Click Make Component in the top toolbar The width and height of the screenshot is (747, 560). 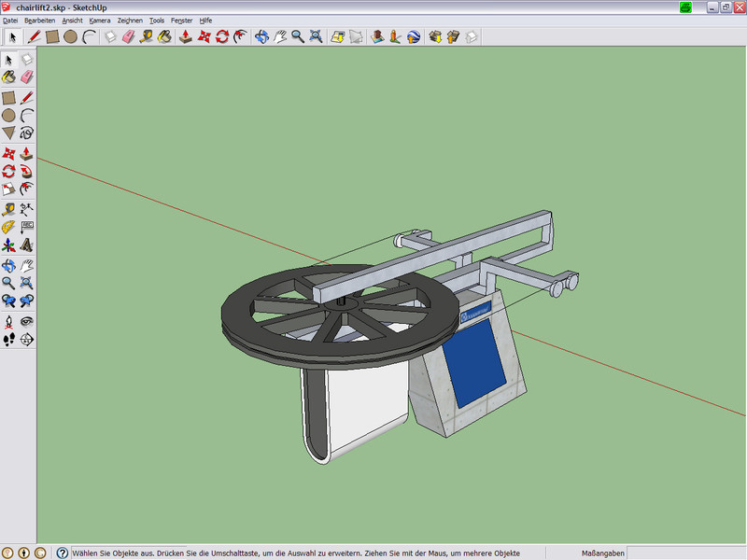tap(110, 36)
